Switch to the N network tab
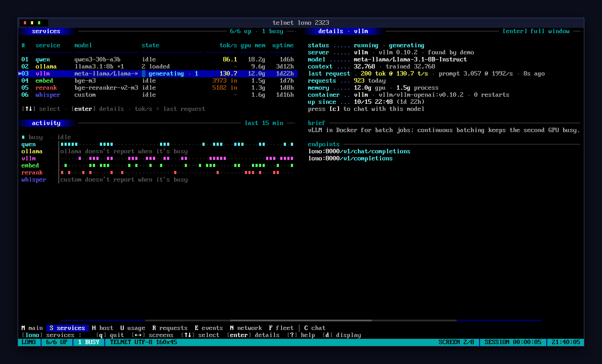The height and width of the screenshot is (364, 602). point(246,328)
